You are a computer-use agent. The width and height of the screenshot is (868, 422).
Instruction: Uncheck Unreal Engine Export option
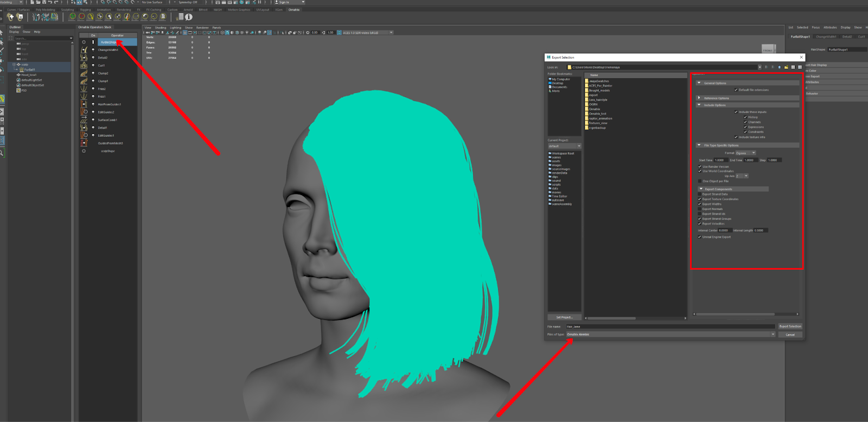click(x=700, y=237)
